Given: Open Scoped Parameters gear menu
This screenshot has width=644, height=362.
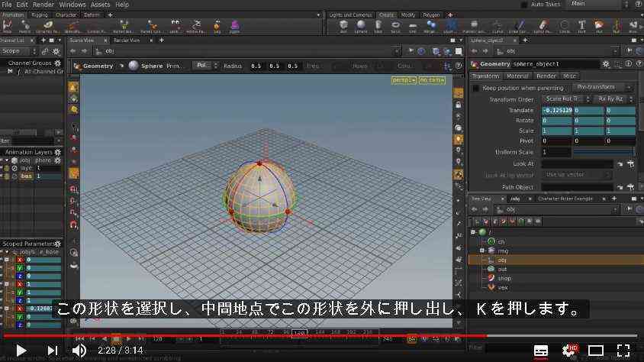Looking at the screenshot, I should (x=57, y=244).
